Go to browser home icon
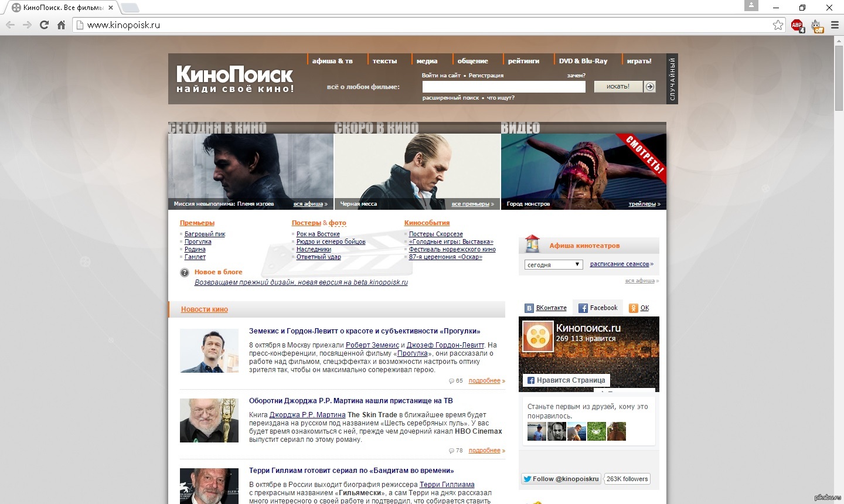 click(61, 25)
